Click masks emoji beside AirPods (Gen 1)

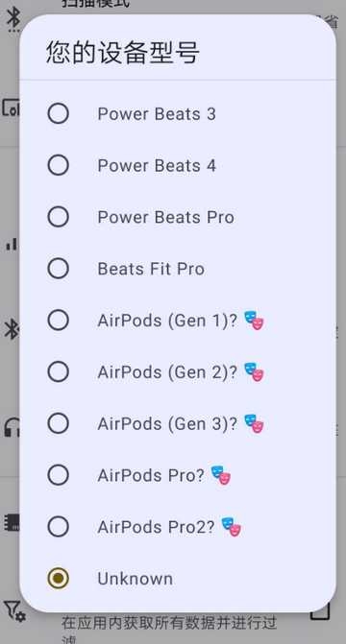tap(254, 321)
